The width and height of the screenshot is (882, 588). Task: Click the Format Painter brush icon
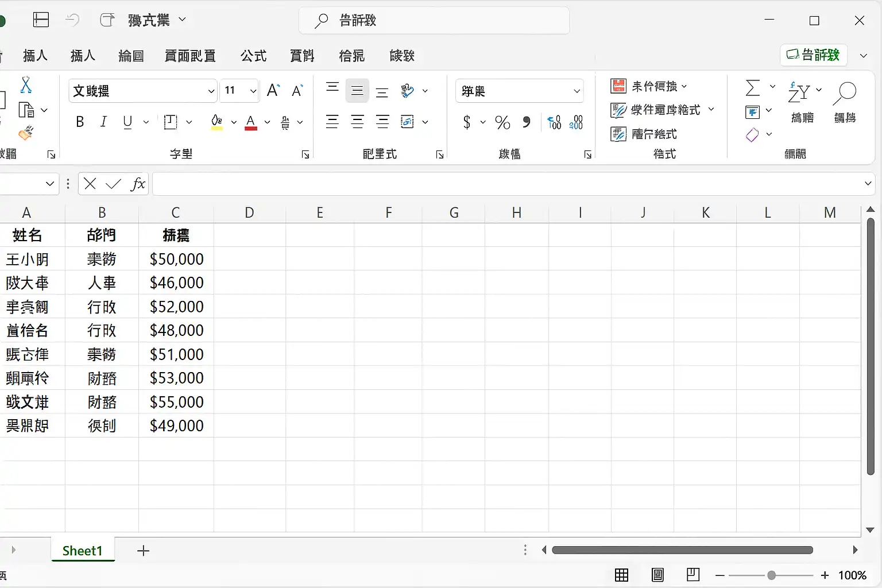[x=26, y=133]
